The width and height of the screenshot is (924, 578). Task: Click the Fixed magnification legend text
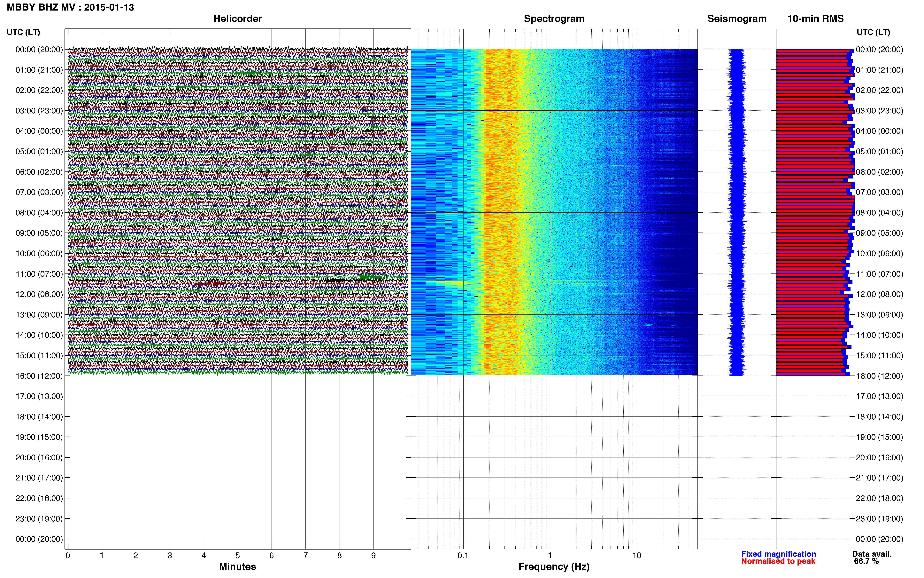click(x=778, y=554)
